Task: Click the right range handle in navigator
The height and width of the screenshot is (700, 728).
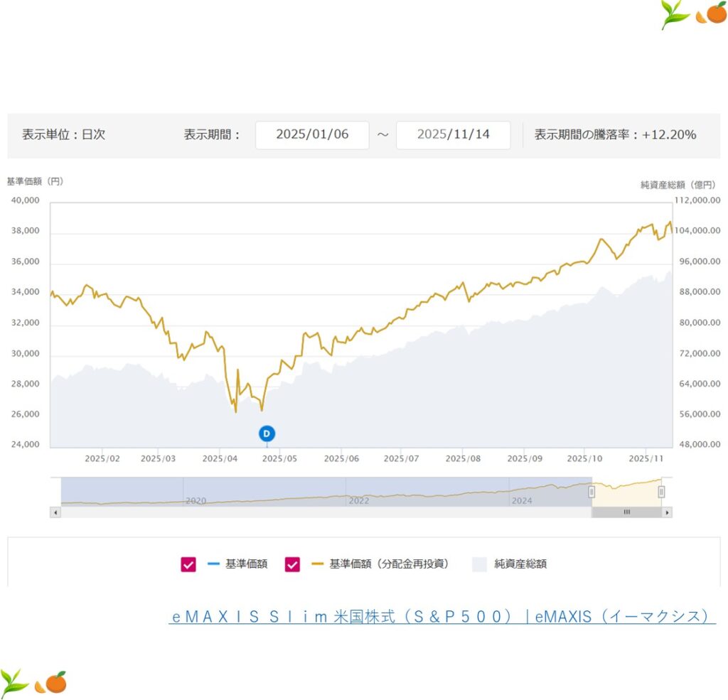Action: click(661, 492)
